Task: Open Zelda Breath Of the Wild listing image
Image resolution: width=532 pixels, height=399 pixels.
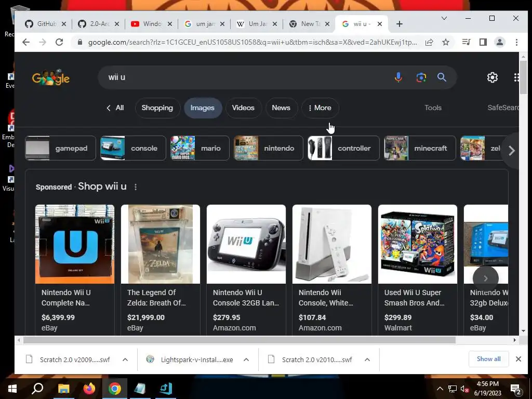Action: 161,244
